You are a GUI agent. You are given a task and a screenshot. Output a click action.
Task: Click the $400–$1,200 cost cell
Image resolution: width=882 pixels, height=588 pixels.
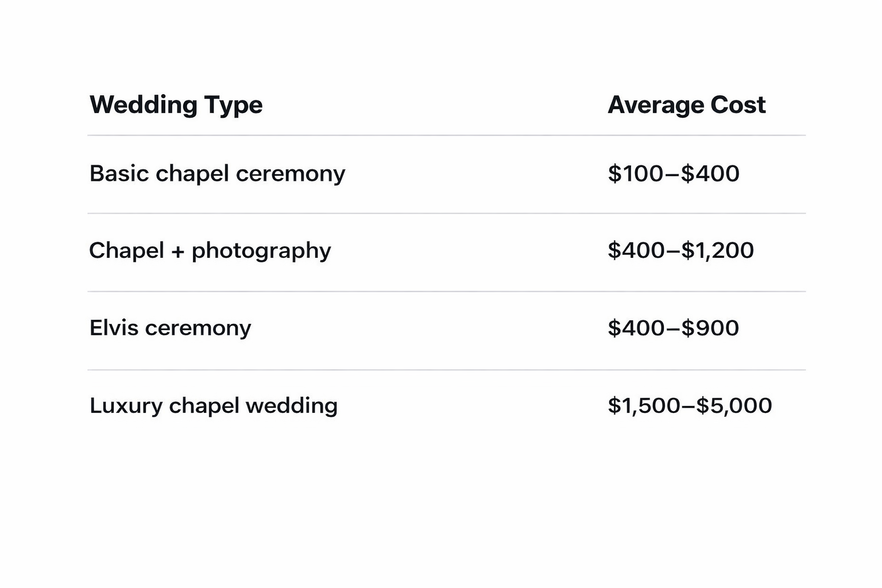tap(680, 250)
